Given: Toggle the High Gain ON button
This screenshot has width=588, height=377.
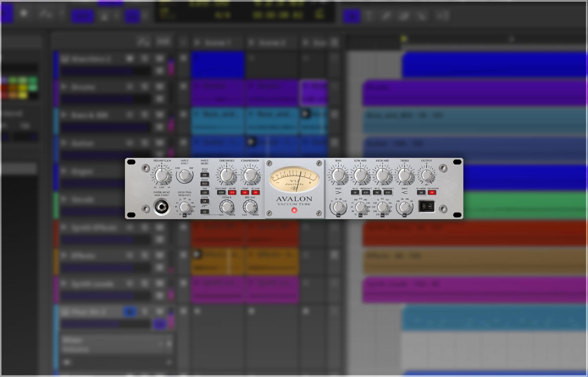Looking at the screenshot, I should [205, 175].
